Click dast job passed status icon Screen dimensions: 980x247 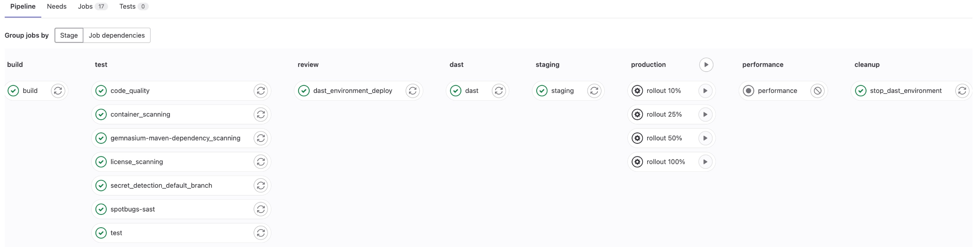(x=455, y=91)
